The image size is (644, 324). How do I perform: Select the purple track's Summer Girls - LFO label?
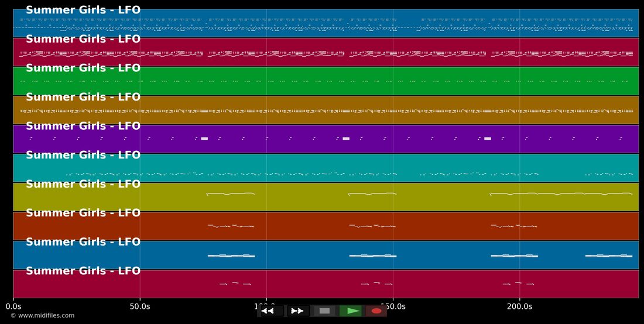(83, 126)
